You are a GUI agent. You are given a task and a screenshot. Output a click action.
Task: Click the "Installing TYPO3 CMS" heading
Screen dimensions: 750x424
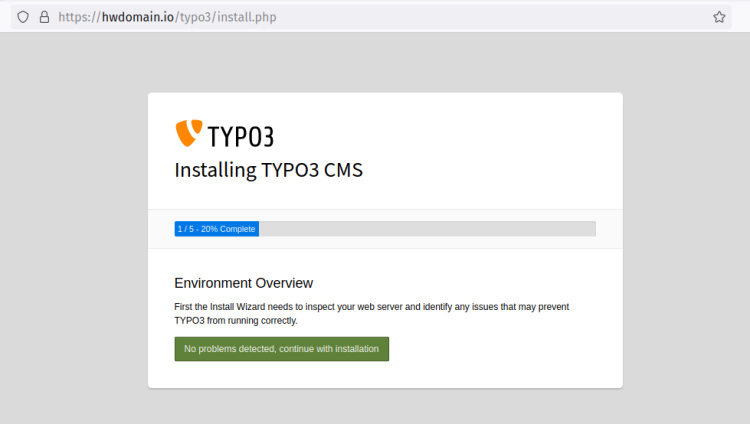click(268, 170)
